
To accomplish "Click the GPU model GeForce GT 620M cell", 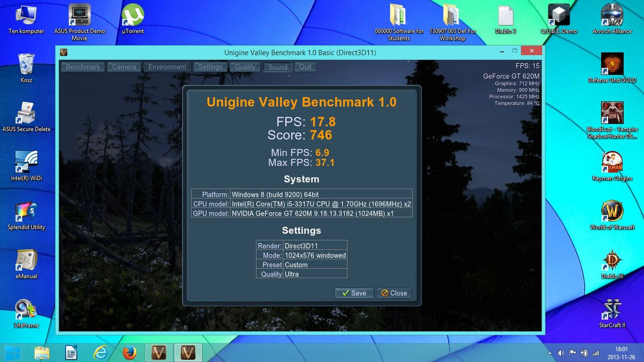I will 321,213.
